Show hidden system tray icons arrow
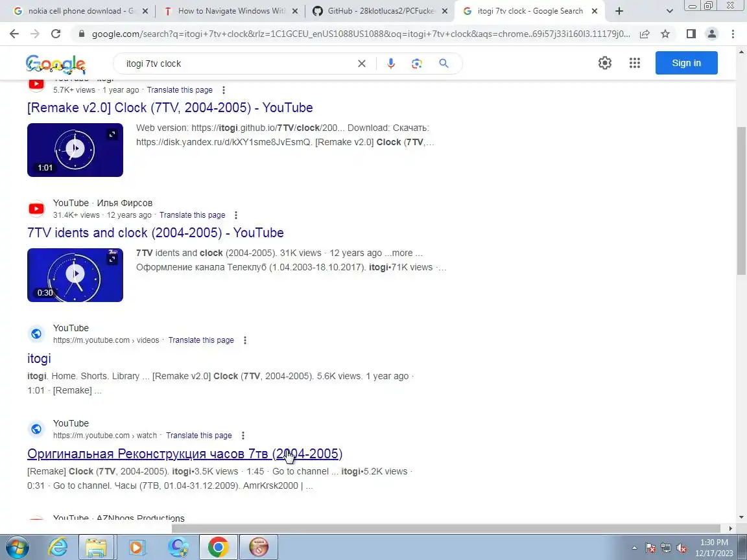 coord(635,548)
